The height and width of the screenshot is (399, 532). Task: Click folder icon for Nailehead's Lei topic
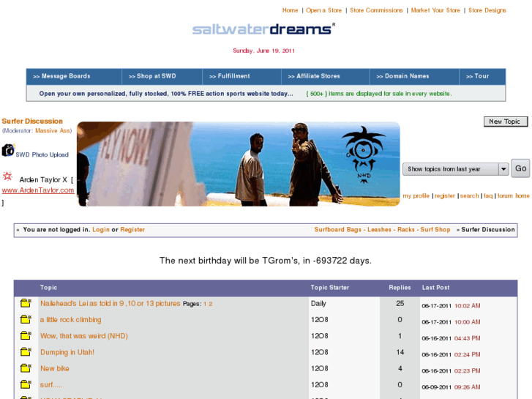click(26, 303)
